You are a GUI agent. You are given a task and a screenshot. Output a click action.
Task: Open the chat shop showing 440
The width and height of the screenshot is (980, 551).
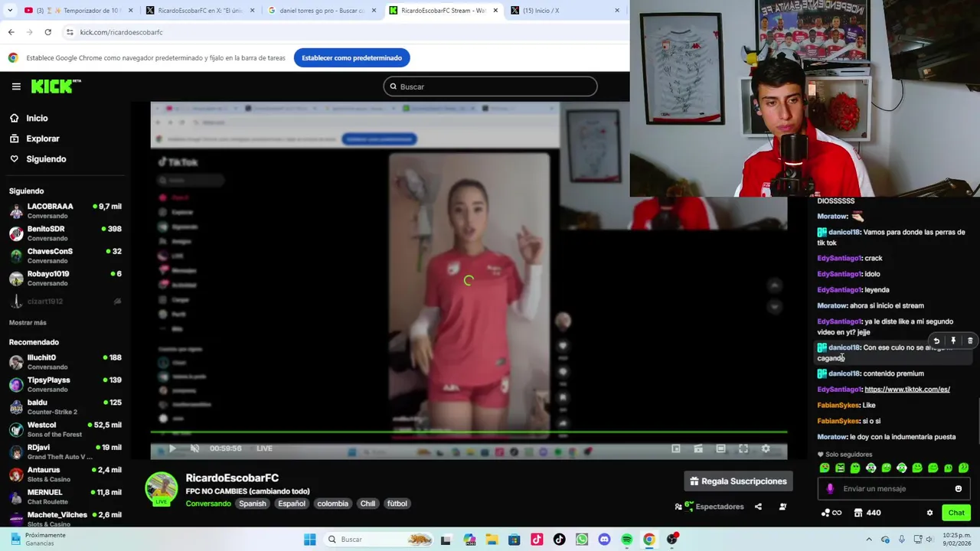pyautogui.click(x=867, y=513)
